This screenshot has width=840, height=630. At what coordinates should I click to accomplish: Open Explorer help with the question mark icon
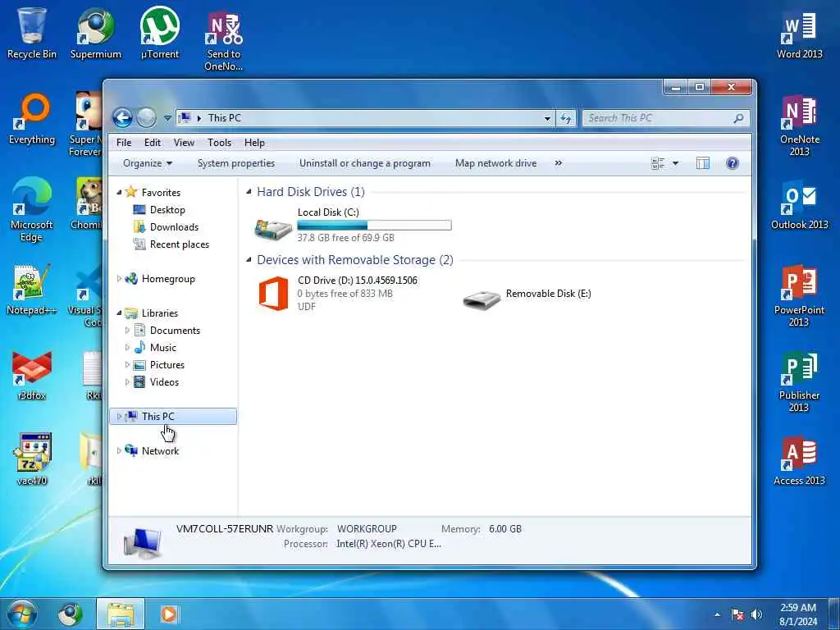(733, 163)
